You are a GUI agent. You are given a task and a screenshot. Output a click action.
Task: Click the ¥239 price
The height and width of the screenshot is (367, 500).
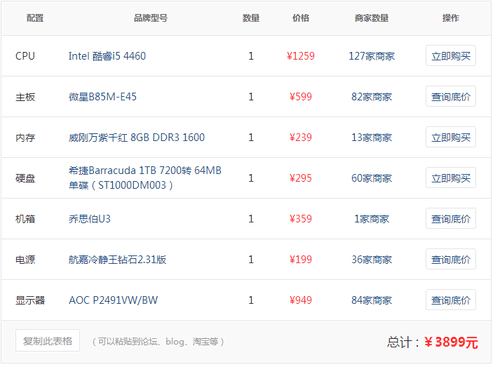coord(301,137)
